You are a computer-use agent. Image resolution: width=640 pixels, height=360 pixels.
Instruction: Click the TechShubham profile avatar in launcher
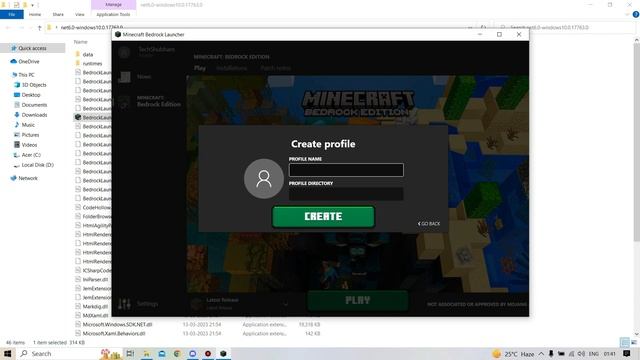coord(124,52)
